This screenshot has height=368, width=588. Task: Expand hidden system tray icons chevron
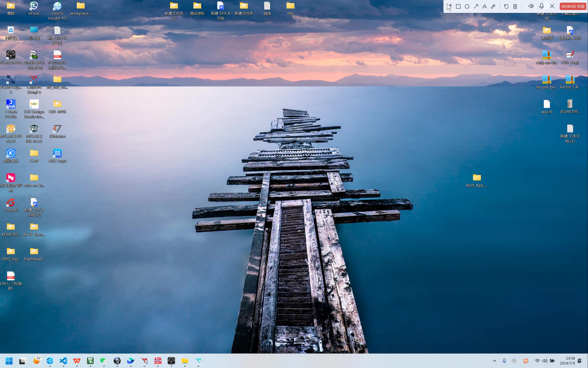tap(494, 361)
